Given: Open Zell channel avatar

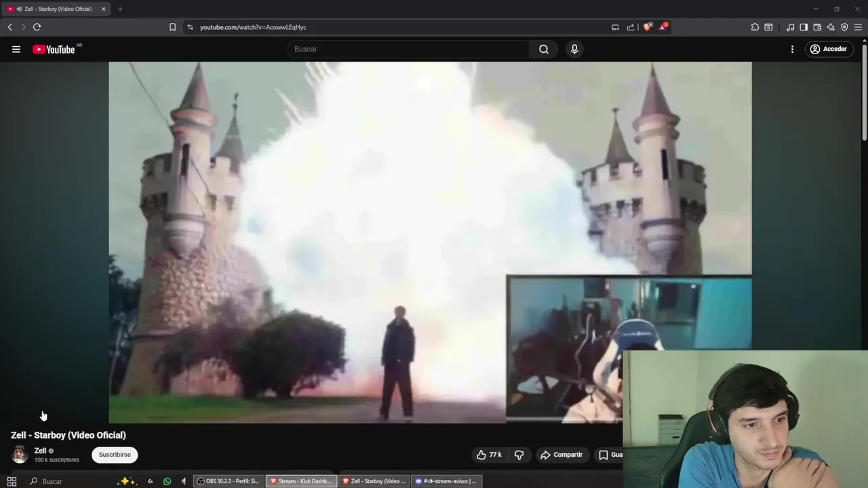Looking at the screenshot, I should (20, 454).
